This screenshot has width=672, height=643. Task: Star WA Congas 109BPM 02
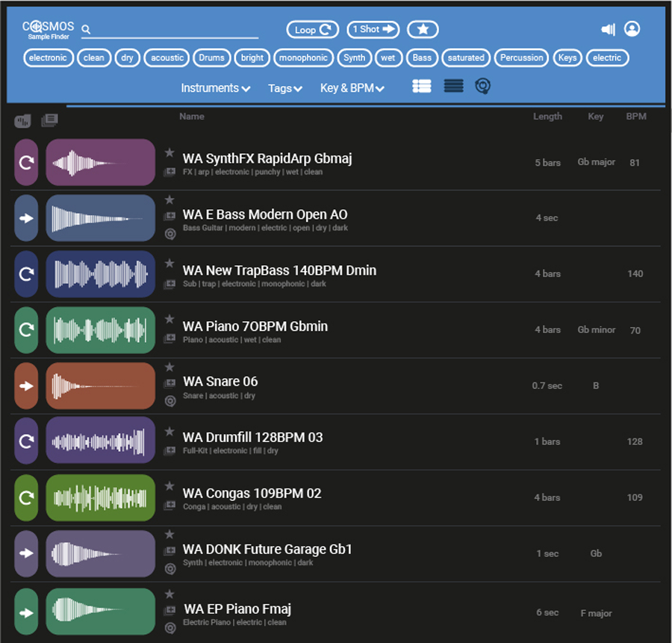coord(169,486)
